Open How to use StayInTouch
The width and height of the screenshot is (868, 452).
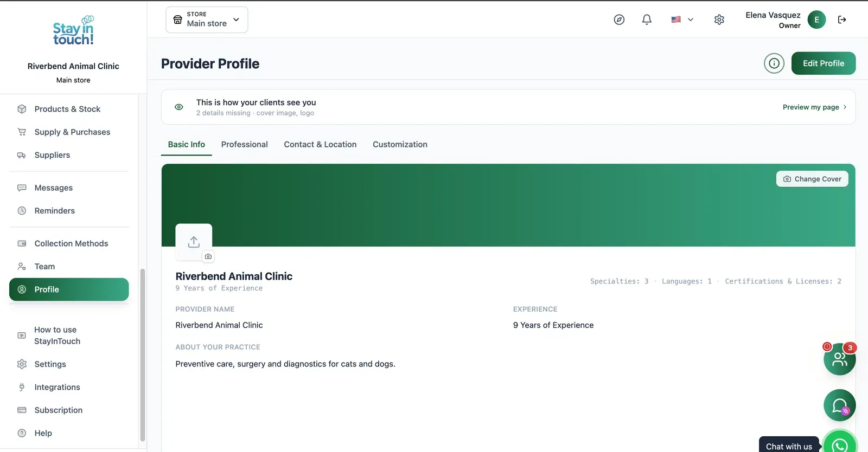click(x=69, y=335)
